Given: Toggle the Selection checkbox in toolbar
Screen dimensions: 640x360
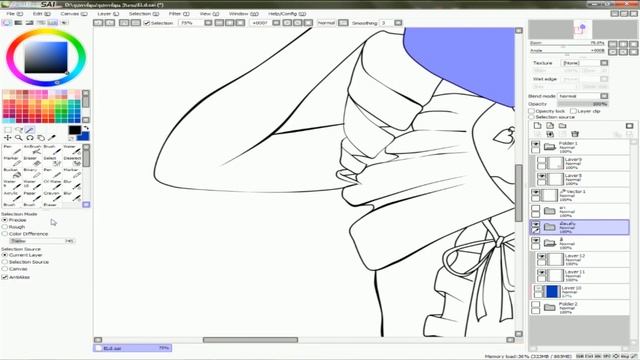Looking at the screenshot, I should (x=147, y=23).
